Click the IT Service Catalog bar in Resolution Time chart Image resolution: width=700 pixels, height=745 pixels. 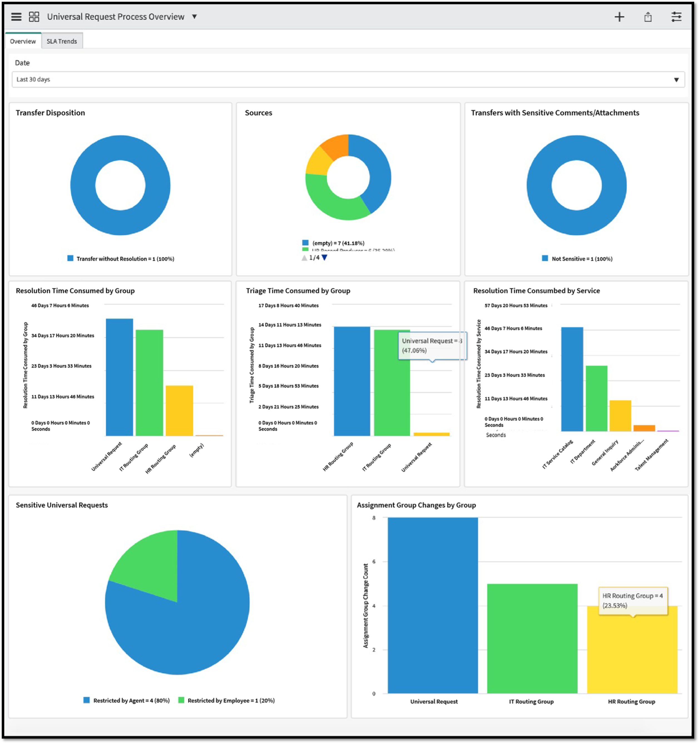pyautogui.click(x=572, y=378)
